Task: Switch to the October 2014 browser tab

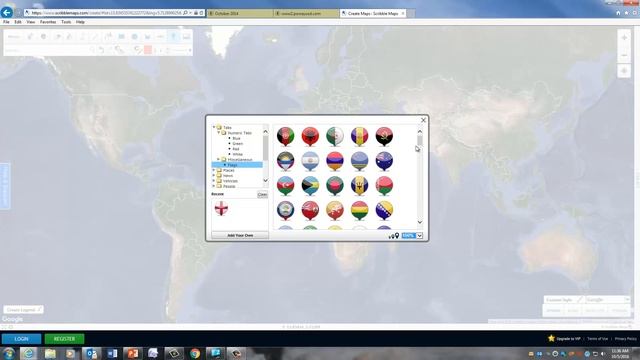Action: coord(240,13)
